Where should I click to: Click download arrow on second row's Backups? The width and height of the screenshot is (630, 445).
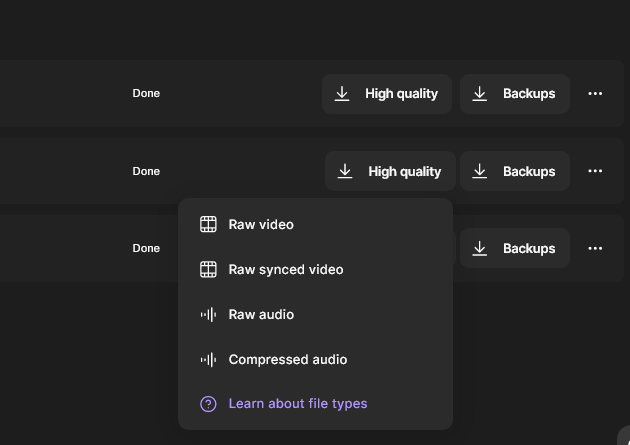[480, 171]
